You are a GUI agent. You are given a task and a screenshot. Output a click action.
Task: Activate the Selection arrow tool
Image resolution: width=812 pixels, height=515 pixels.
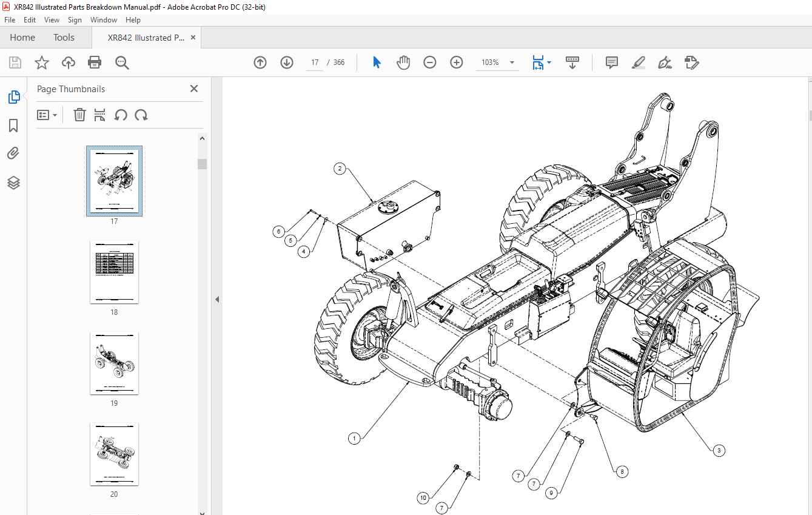(377, 62)
